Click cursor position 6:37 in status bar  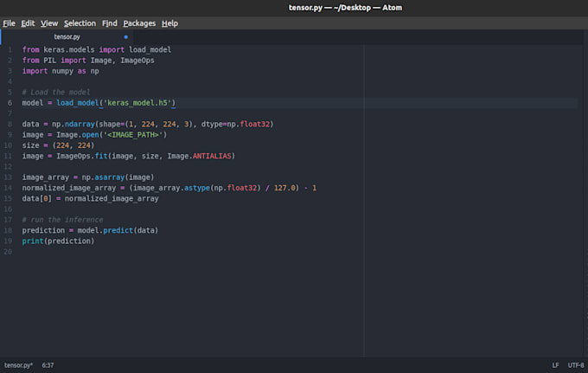[x=49, y=365]
